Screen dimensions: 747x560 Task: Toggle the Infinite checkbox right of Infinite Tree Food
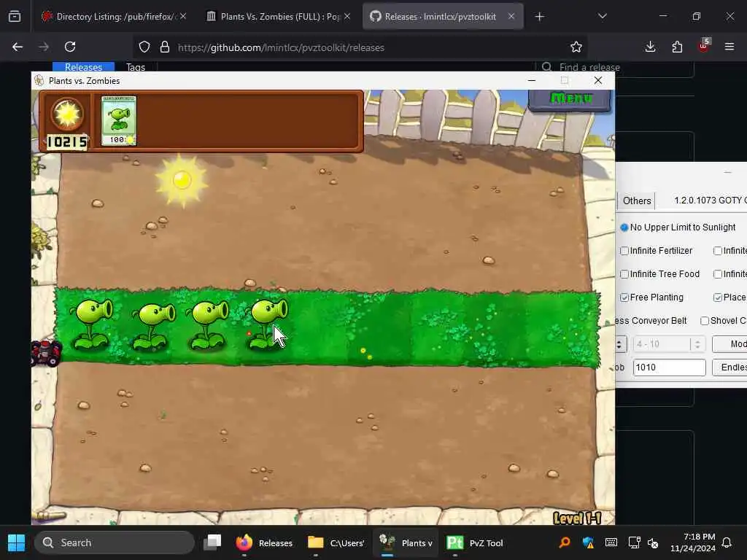coord(718,274)
